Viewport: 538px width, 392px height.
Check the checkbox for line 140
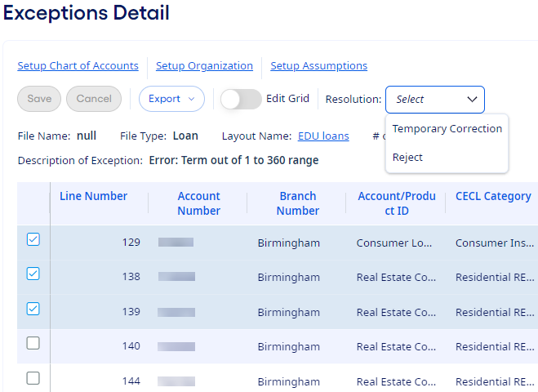pos(33,344)
